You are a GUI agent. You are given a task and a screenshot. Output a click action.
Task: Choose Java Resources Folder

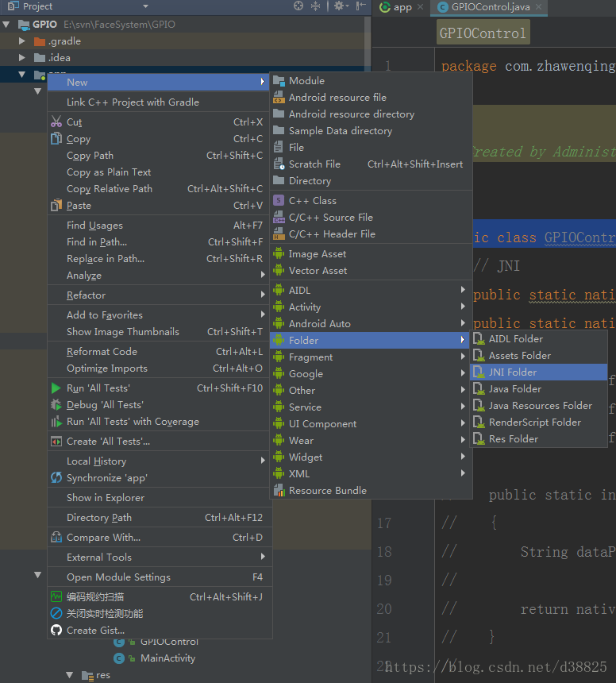pyautogui.click(x=538, y=406)
